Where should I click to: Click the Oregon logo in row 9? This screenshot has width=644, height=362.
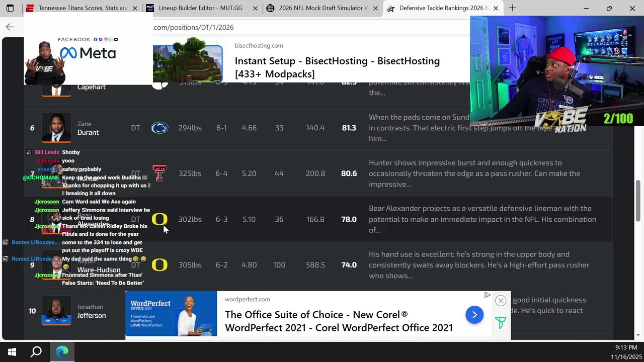click(159, 265)
